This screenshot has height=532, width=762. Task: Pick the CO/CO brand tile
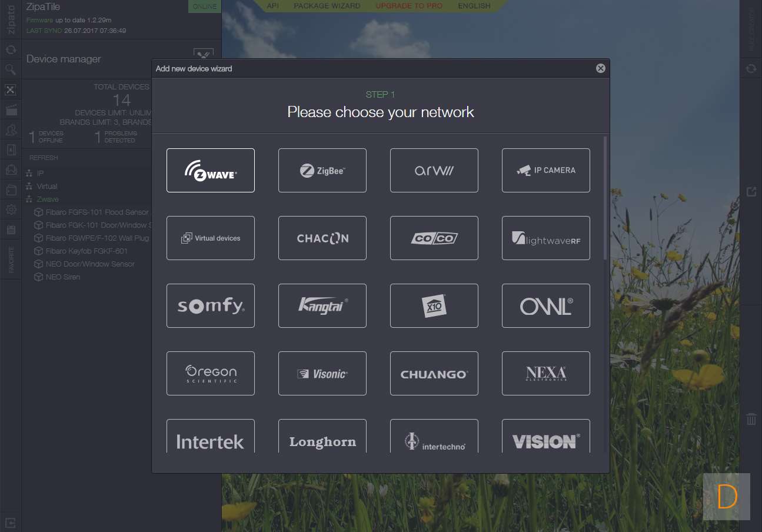(434, 238)
